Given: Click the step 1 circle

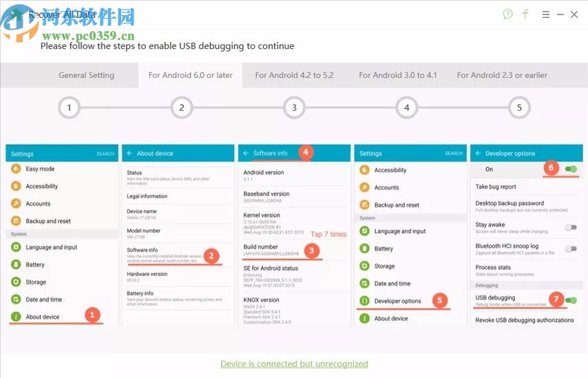Looking at the screenshot, I should [69, 107].
